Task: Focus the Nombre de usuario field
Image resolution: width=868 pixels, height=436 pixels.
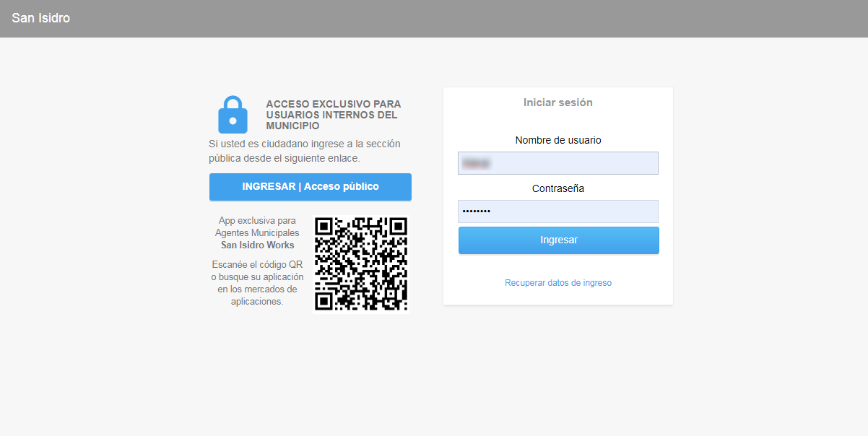Action: 558,163
